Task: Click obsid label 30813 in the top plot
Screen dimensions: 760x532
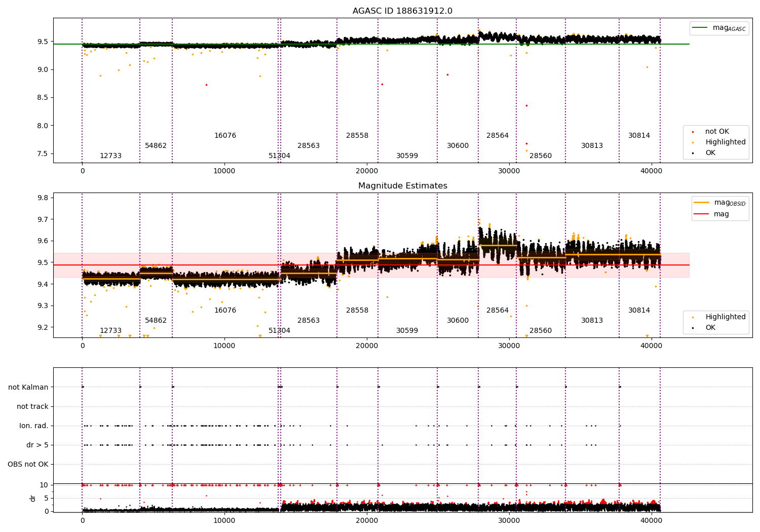Action: tap(592, 146)
